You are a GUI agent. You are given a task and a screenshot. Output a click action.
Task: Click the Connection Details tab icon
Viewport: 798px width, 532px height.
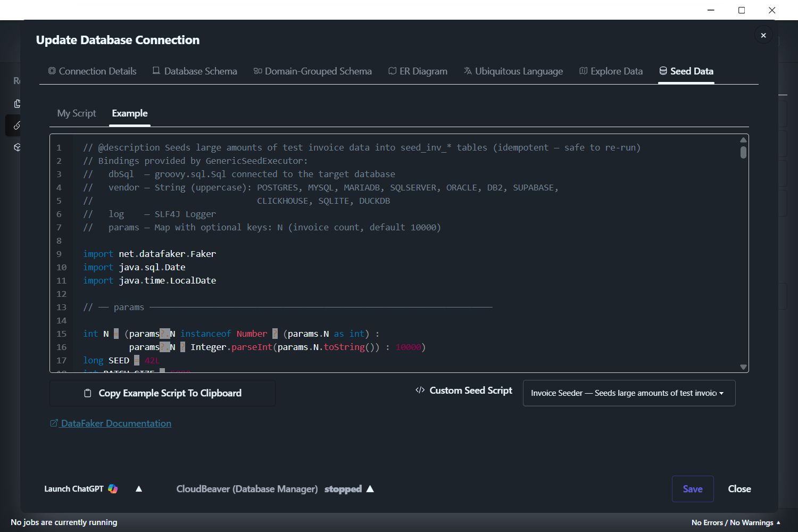point(52,71)
